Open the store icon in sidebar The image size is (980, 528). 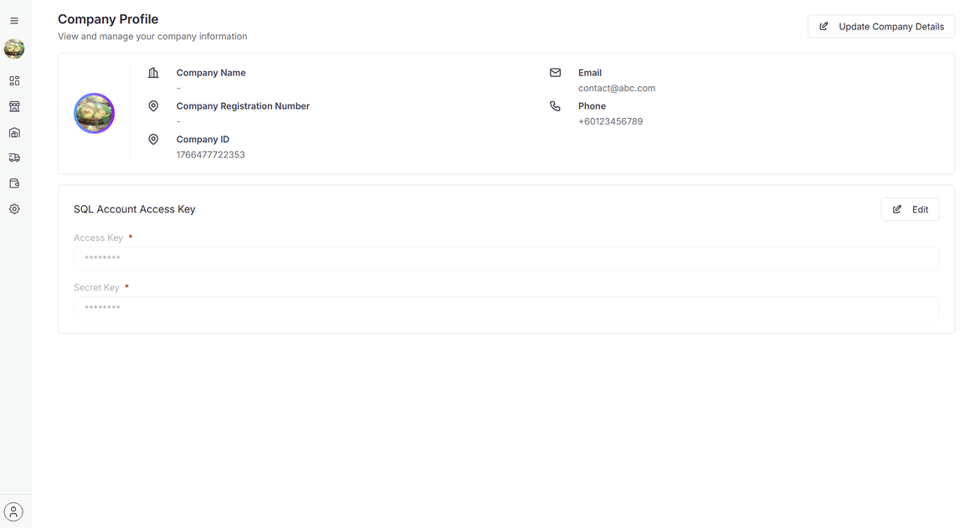[x=14, y=106]
